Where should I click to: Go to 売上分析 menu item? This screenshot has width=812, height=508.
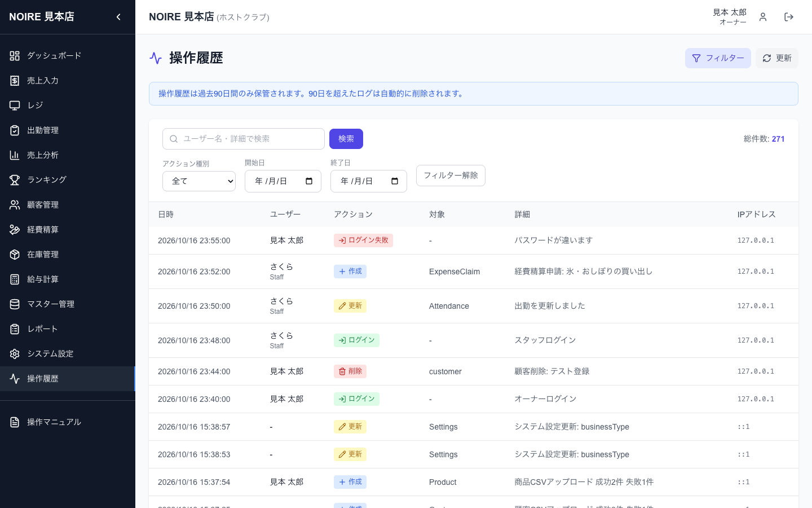[68, 155]
